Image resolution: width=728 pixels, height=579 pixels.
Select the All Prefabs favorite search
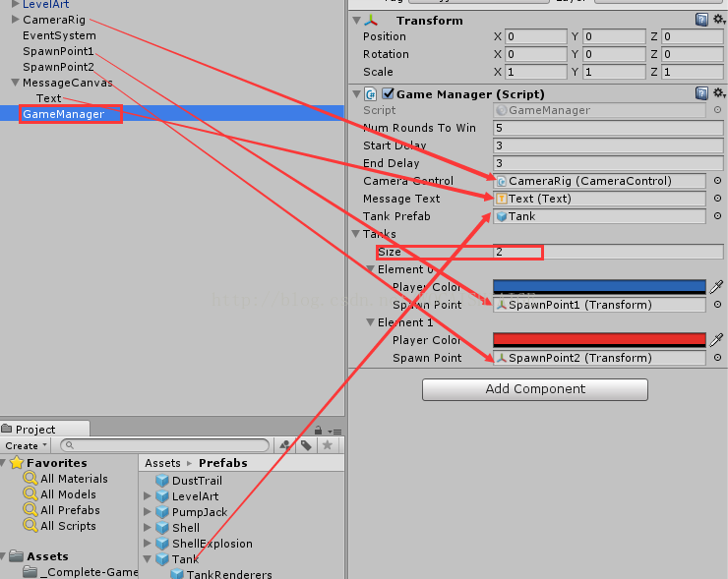point(62,510)
